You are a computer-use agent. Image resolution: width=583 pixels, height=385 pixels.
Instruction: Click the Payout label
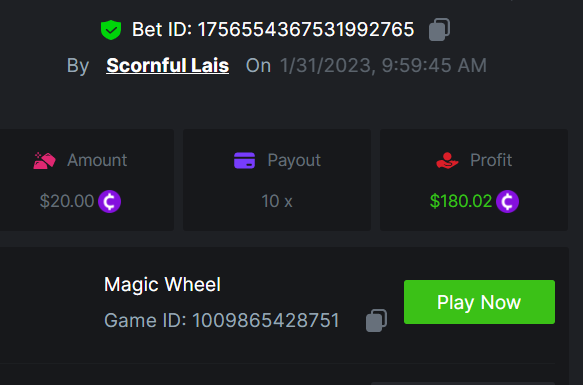click(294, 161)
